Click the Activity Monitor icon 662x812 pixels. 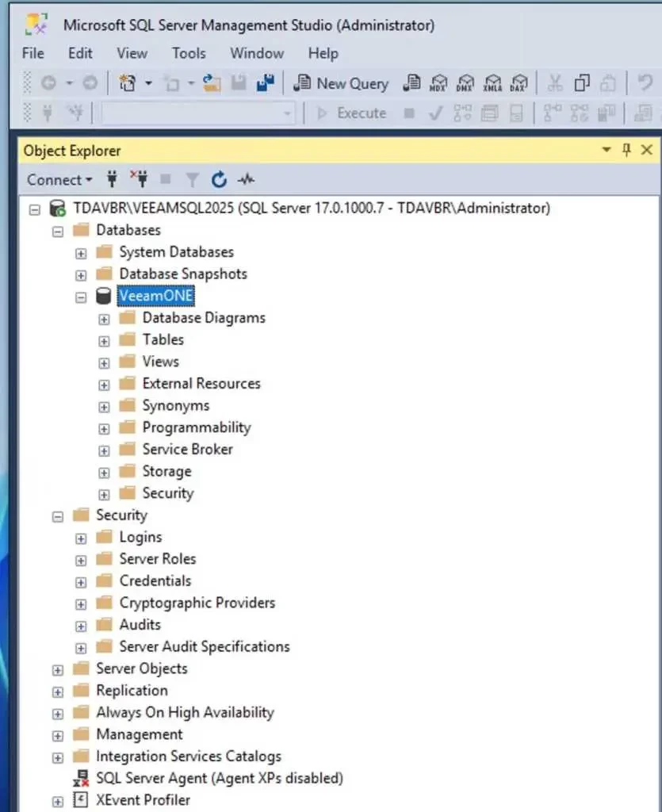[x=247, y=180]
